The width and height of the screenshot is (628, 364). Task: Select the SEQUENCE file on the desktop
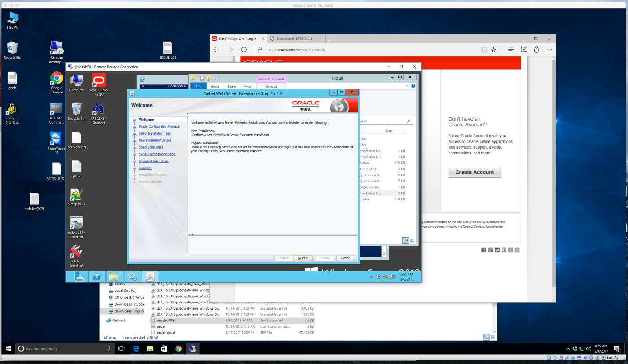168,50
